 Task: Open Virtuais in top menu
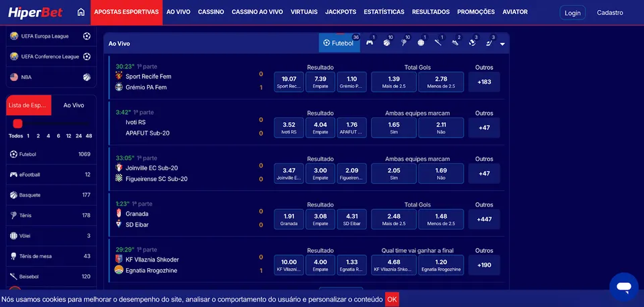304,12
